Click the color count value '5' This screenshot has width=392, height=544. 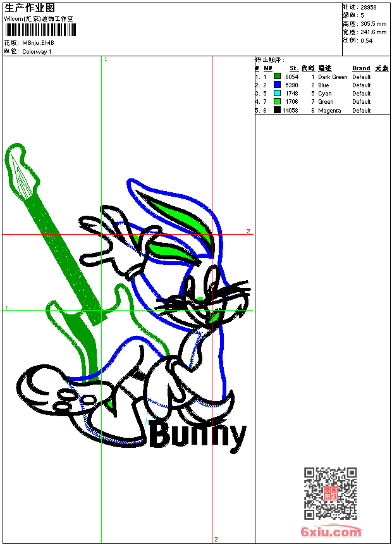pos(362,16)
